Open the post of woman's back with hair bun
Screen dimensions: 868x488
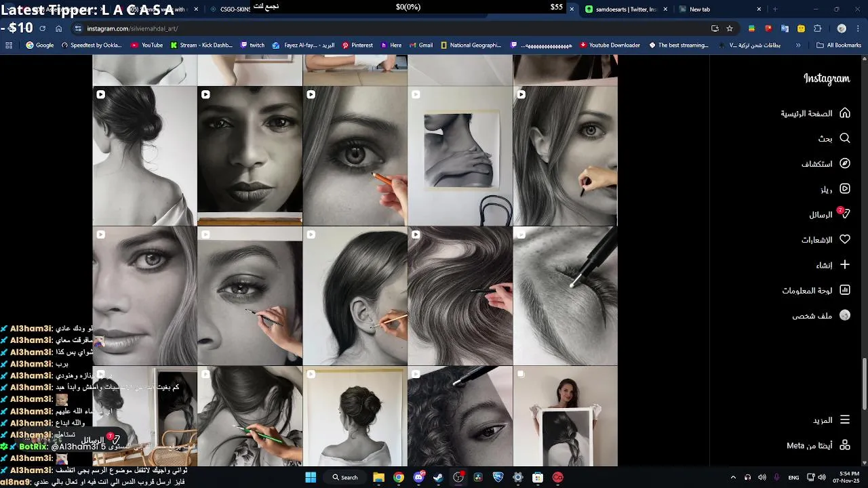[144, 156]
